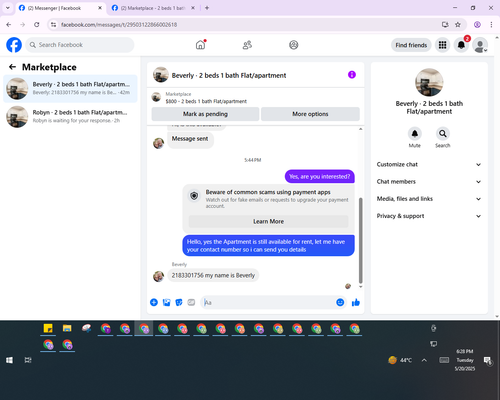Click the 'Message sent' bubble
Screen dimensions: 500x400
click(190, 139)
